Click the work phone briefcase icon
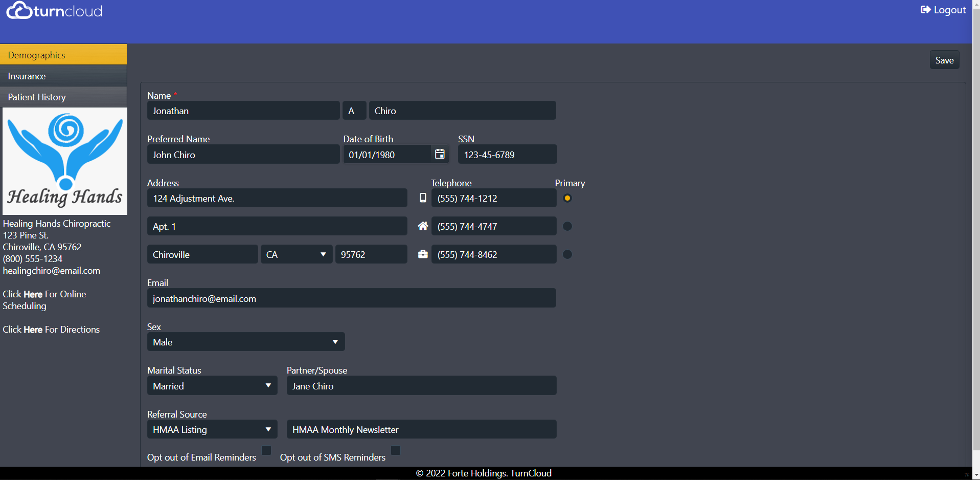This screenshot has width=980, height=480. pyautogui.click(x=423, y=254)
